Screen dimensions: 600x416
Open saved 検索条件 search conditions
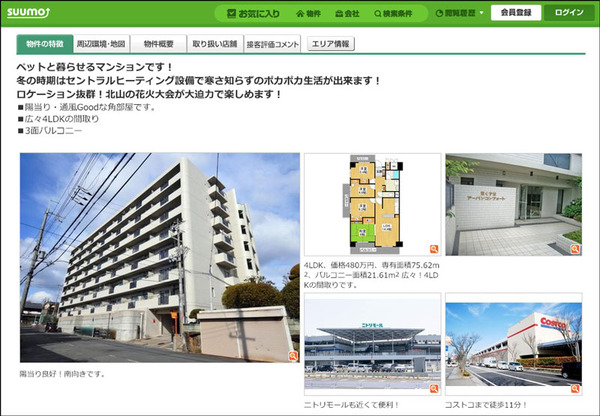(395, 14)
